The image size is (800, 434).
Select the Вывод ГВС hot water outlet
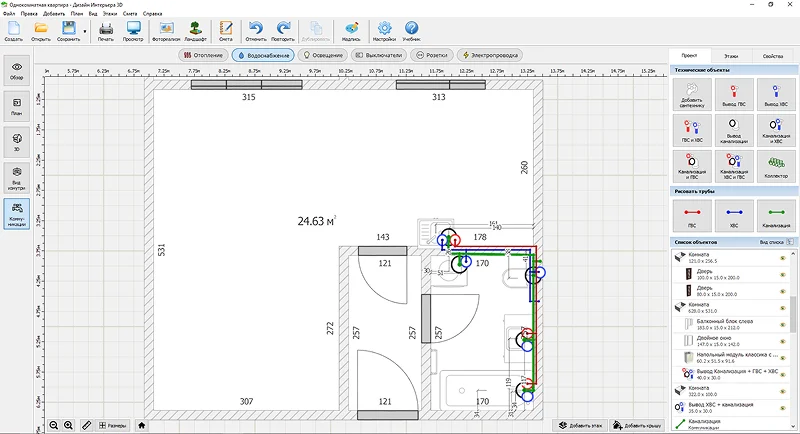734,95
